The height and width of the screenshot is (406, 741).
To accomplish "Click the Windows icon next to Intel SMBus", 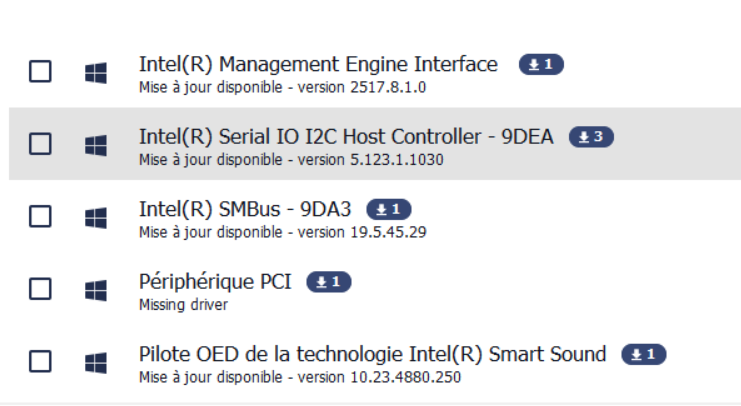I will [96, 218].
